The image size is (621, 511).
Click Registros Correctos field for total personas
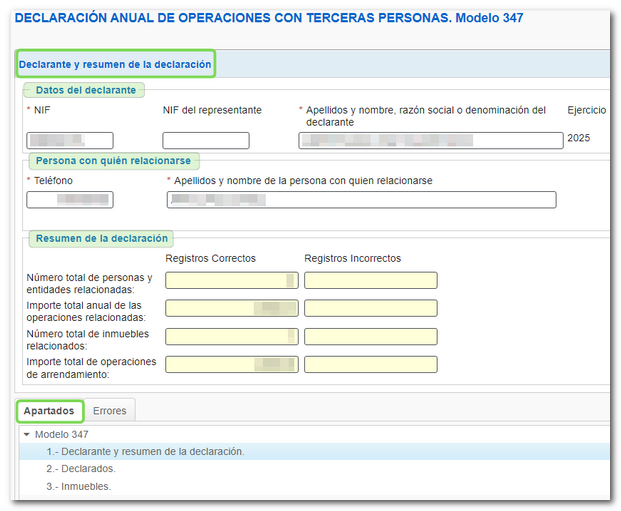click(x=231, y=280)
